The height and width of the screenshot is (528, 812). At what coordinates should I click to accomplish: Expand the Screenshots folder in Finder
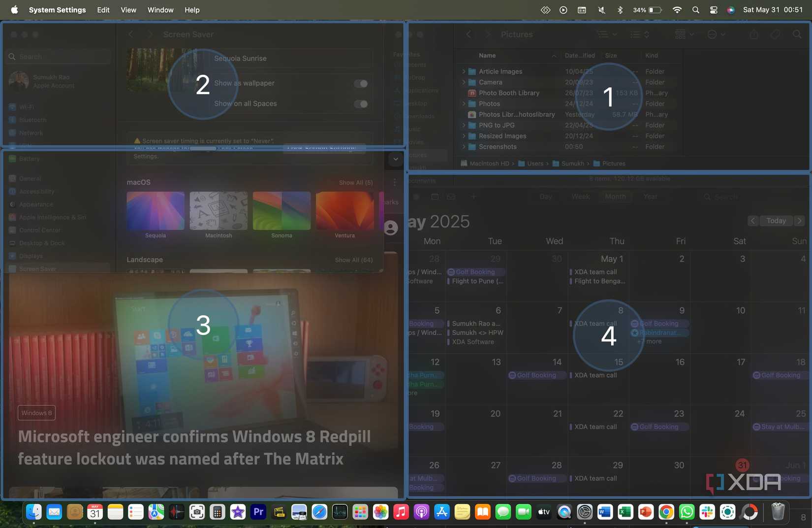click(463, 147)
